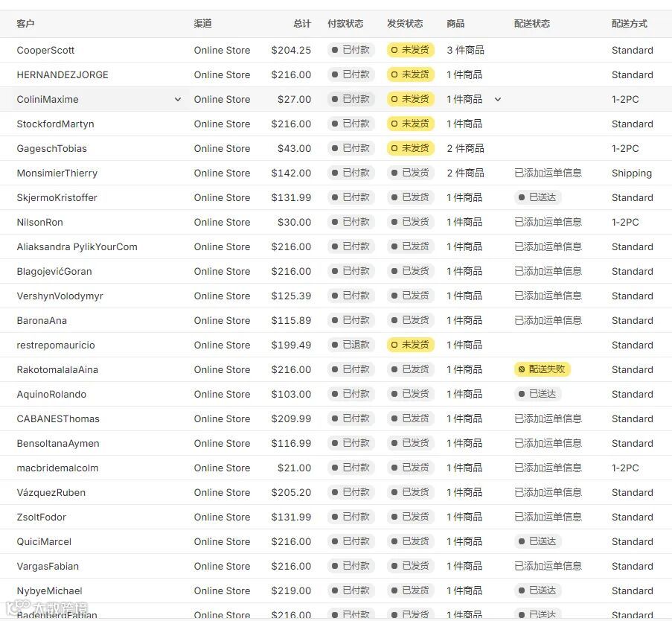Sort by the 渠道 column header
Image resolution: width=672 pixels, height=621 pixels.
(202, 24)
